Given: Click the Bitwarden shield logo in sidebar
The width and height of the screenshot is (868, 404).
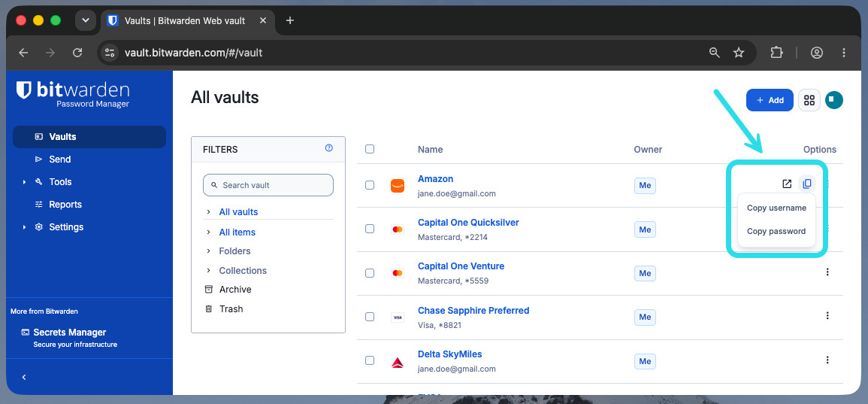Looking at the screenshot, I should [23, 90].
